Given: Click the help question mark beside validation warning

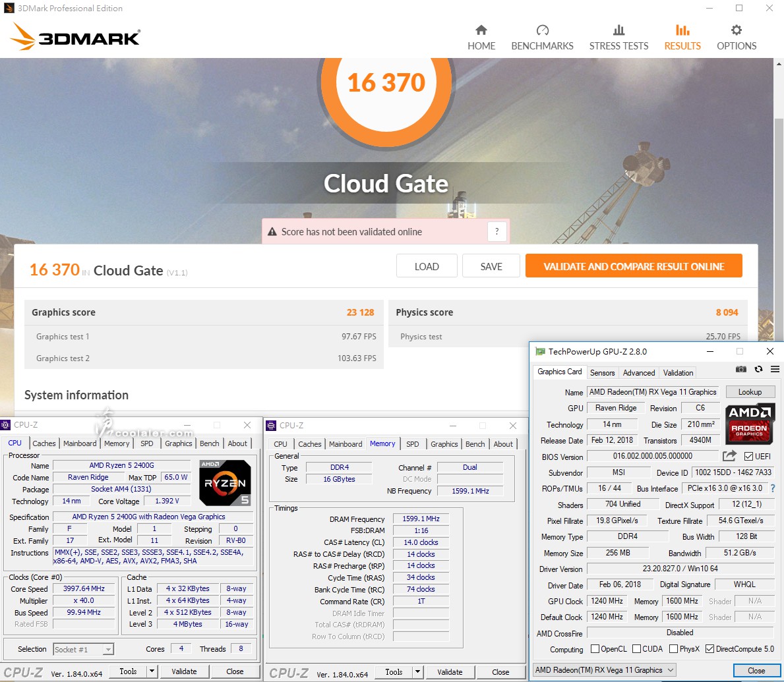Looking at the screenshot, I should click(x=497, y=231).
